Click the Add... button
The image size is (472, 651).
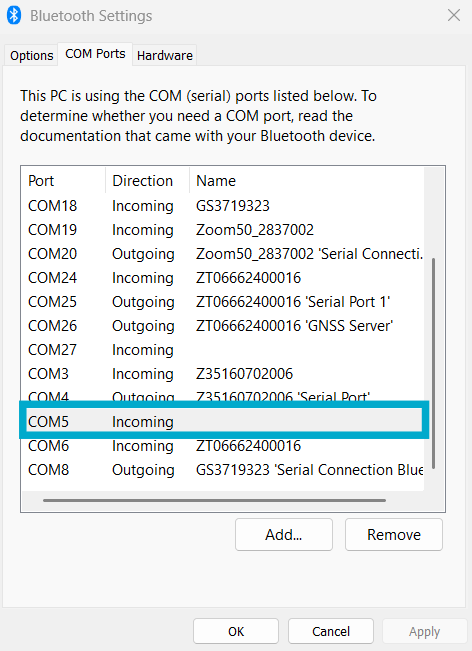284,534
